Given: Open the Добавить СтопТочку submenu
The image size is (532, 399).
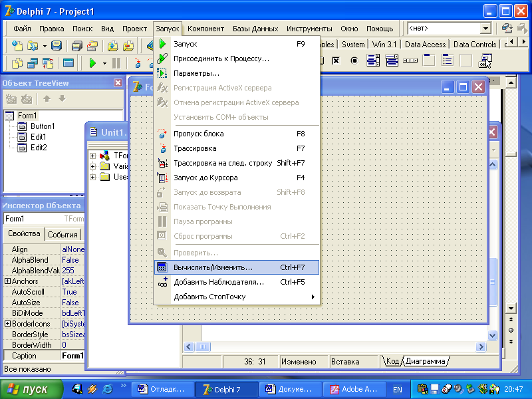Looking at the screenshot, I should click(237, 297).
